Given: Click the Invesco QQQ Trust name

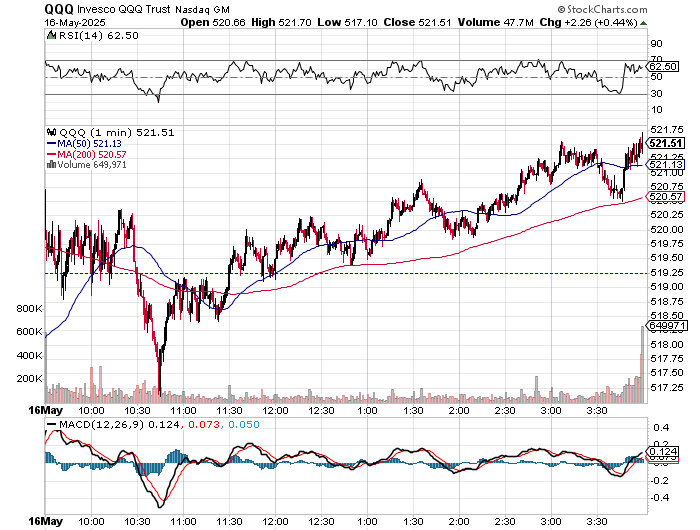Looking at the screenshot, I should tap(124, 9).
